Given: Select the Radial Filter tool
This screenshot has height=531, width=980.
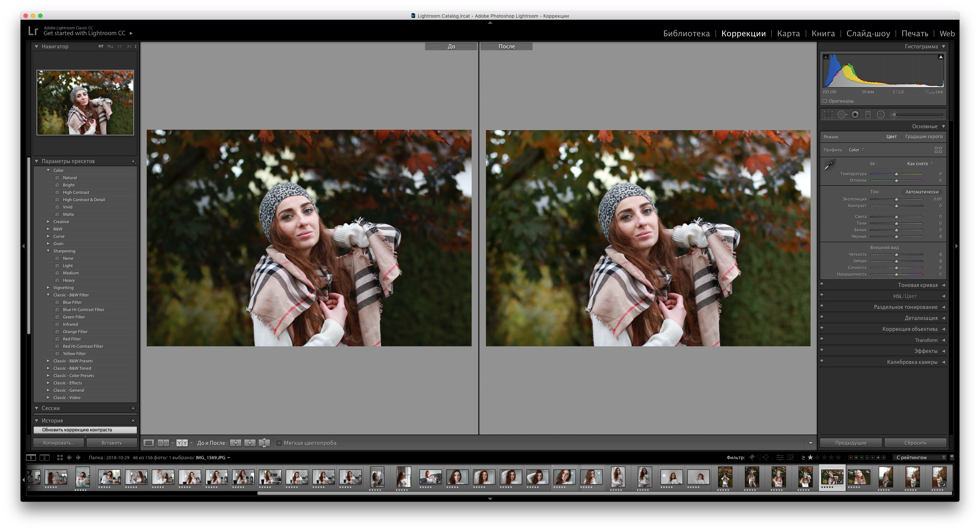Looking at the screenshot, I should point(881,114).
